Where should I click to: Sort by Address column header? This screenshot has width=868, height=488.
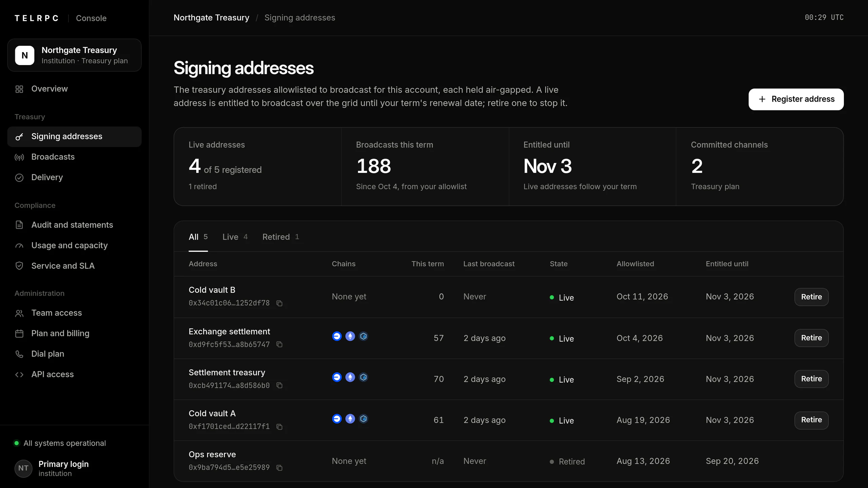click(x=203, y=264)
